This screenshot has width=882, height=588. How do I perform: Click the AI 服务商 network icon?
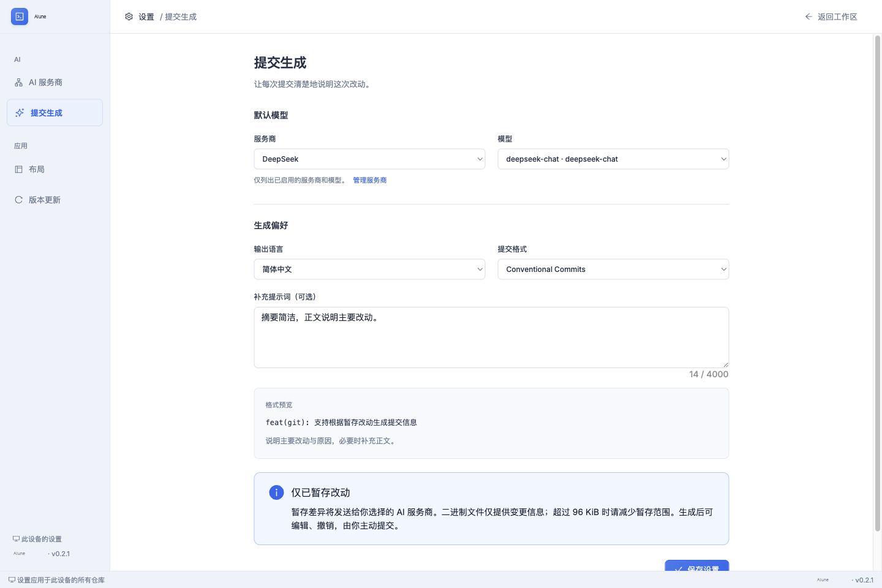pos(19,82)
